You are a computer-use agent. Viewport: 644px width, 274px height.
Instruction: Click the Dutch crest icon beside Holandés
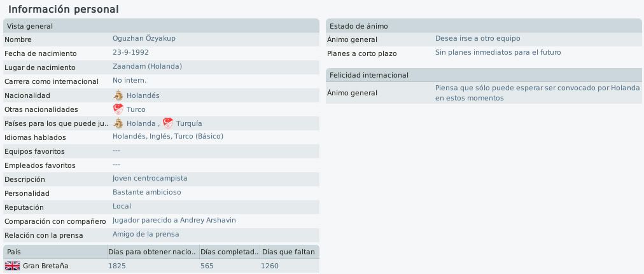point(118,95)
